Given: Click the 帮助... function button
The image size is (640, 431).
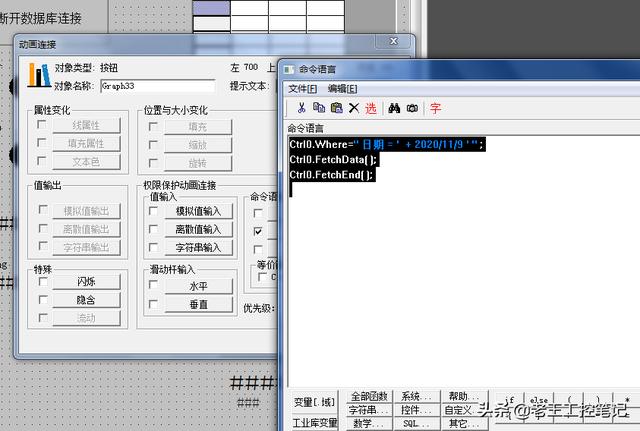Looking at the screenshot, I should pyautogui.click(x=465, y=396).
